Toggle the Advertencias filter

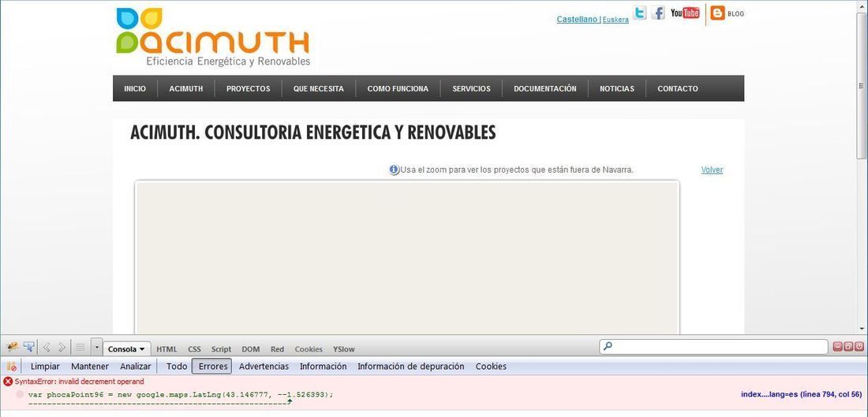coord(264,366)
